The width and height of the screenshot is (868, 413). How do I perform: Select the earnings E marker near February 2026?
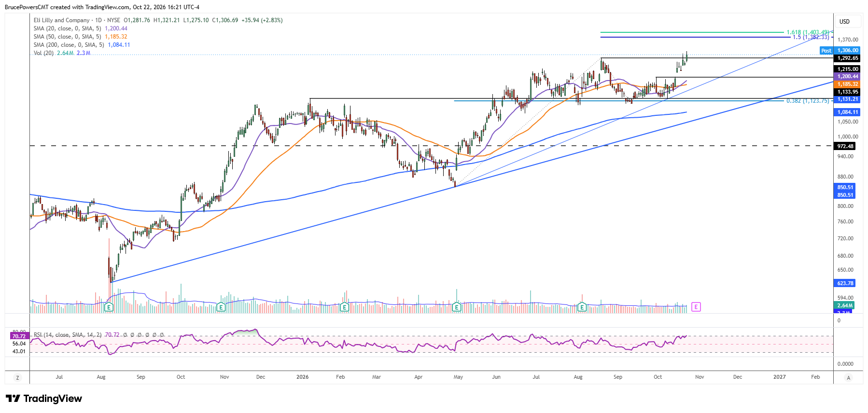pyautogui.click(x=344, y=307)
